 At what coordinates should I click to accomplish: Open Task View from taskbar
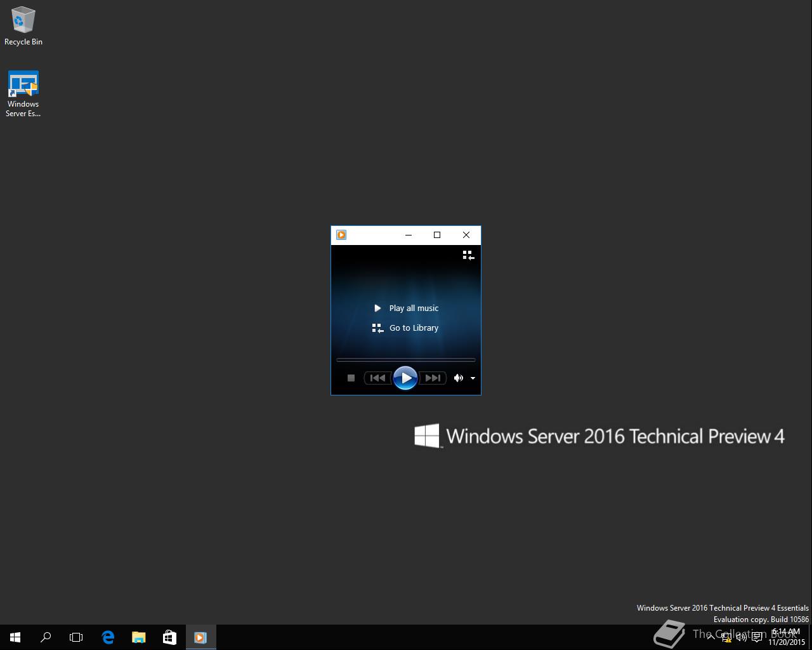(x=76, y=637)
